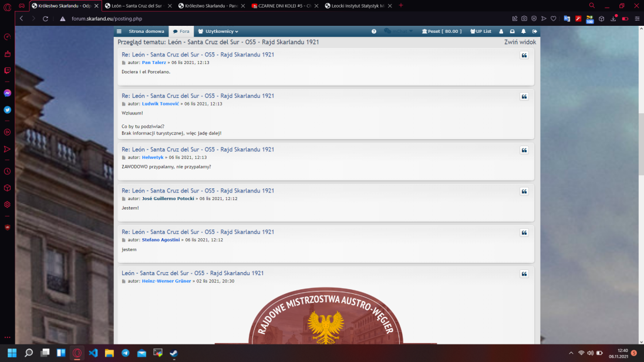Open settings gear in Opera sidebar
This screenshot has width=644, height=362.
tap(8, 204)
